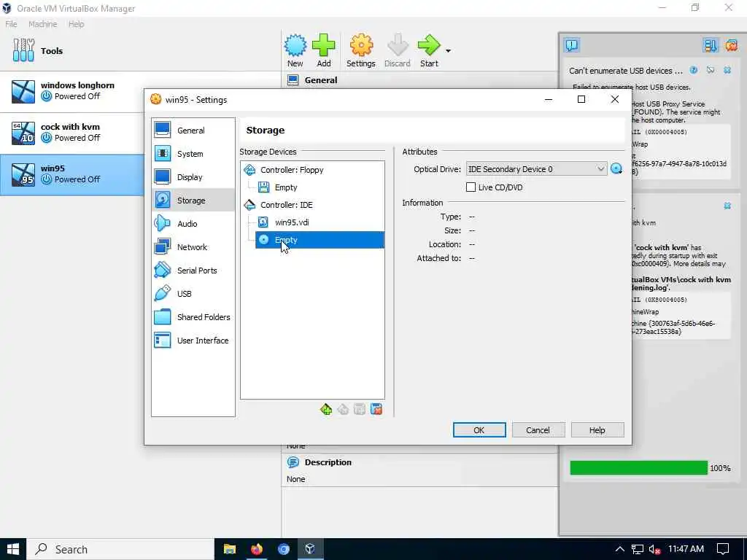Click the muted volume tray icon
The image size is (747, 560).
click(x=655, y=549)
